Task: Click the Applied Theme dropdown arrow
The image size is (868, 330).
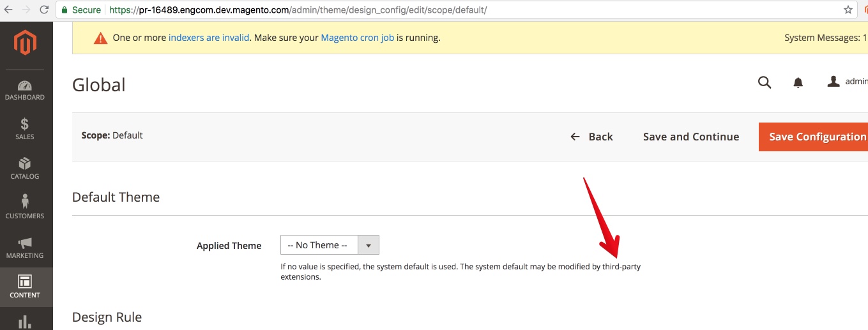Action: (x=369, y=245)
